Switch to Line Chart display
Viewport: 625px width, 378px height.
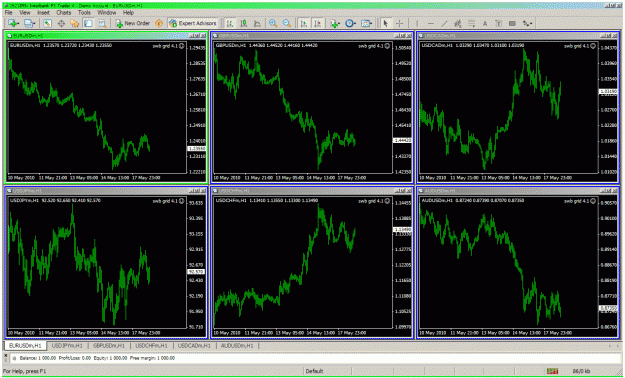(257, 24)
